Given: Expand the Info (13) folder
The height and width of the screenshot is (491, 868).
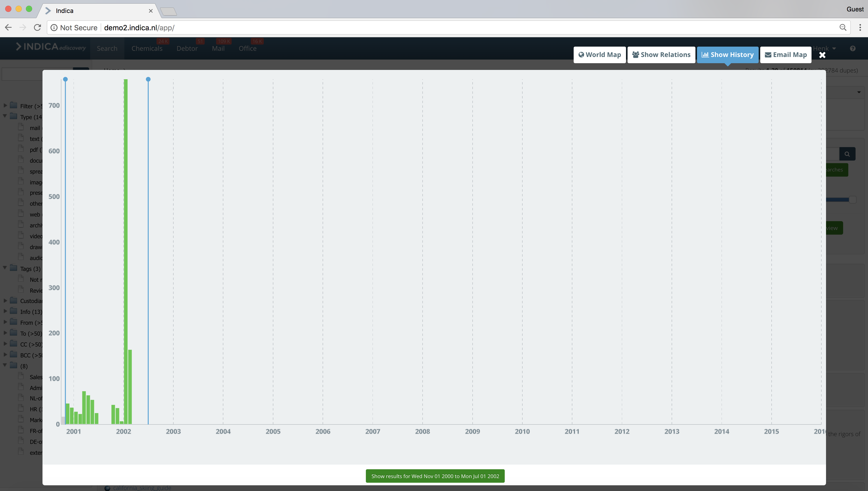Looking at the screenshot, I should (5, 311).
